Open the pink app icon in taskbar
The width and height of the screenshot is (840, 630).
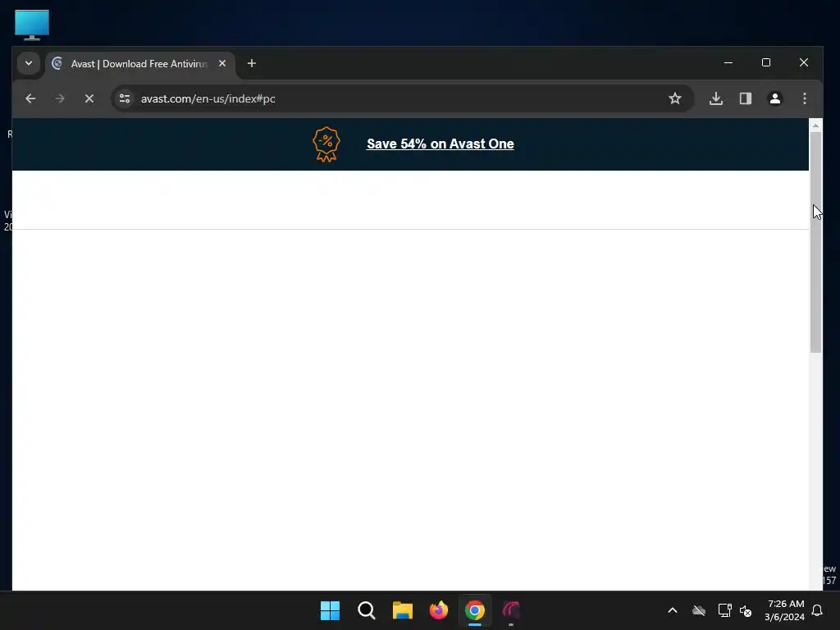click(x=511, y=610)
